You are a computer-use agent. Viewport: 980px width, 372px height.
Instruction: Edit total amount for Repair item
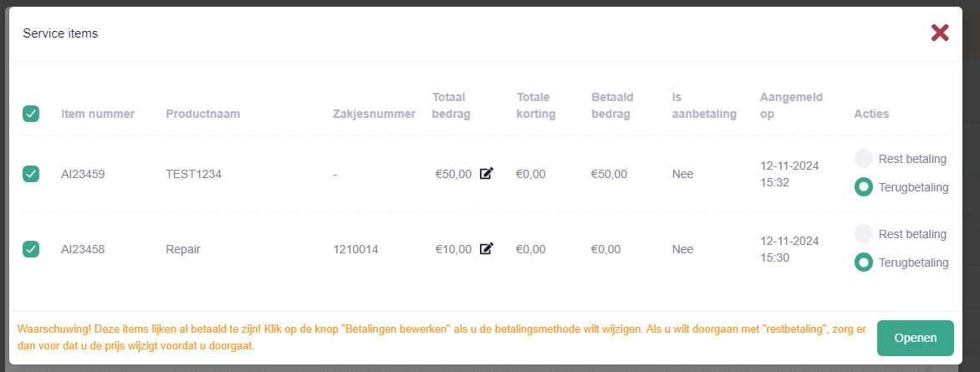click(x=487, y=249)
